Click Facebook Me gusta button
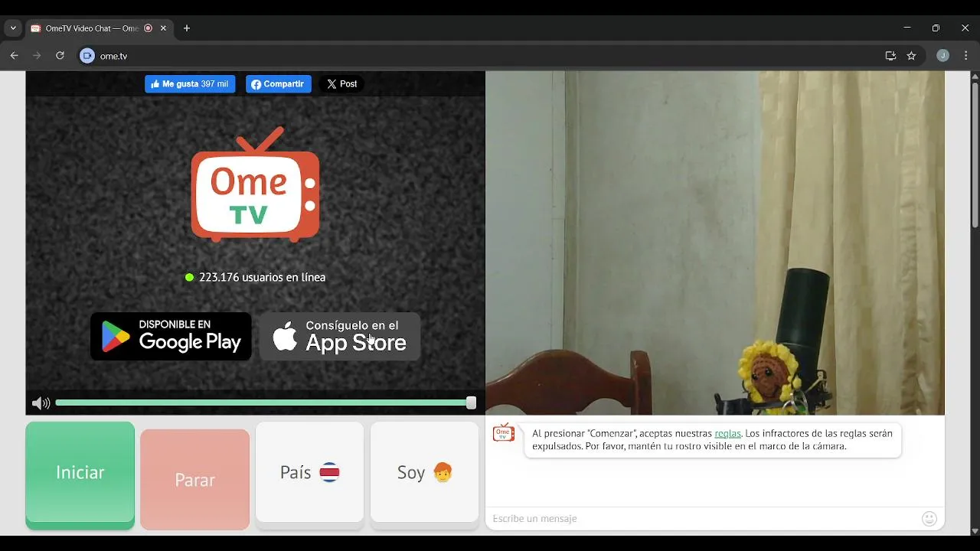The width and height of the screenshot is (980, 551). click(190, 84)
